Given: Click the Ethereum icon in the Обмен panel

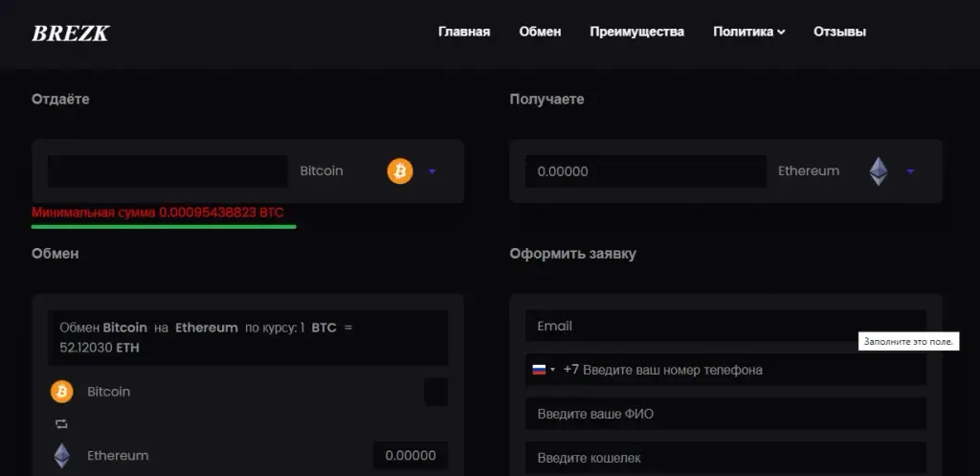Looking at the screenshot, I should click(x=62, y=456).
